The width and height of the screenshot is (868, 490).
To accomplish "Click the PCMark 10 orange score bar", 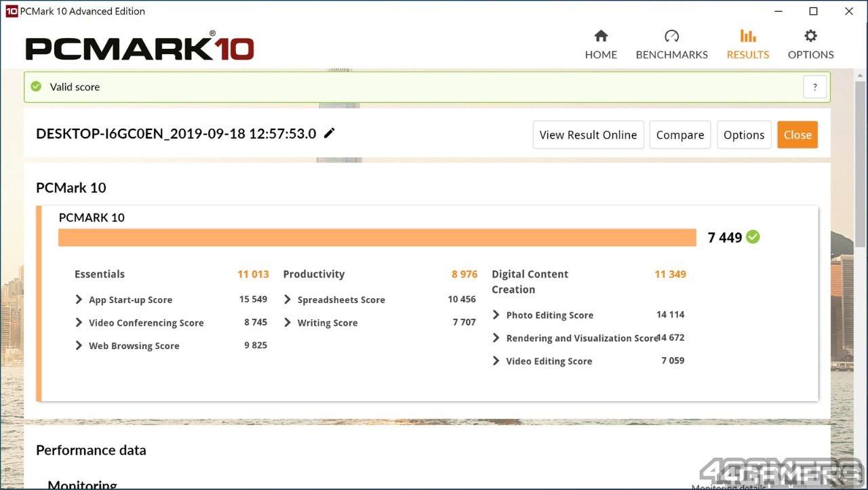I will 377,237.
